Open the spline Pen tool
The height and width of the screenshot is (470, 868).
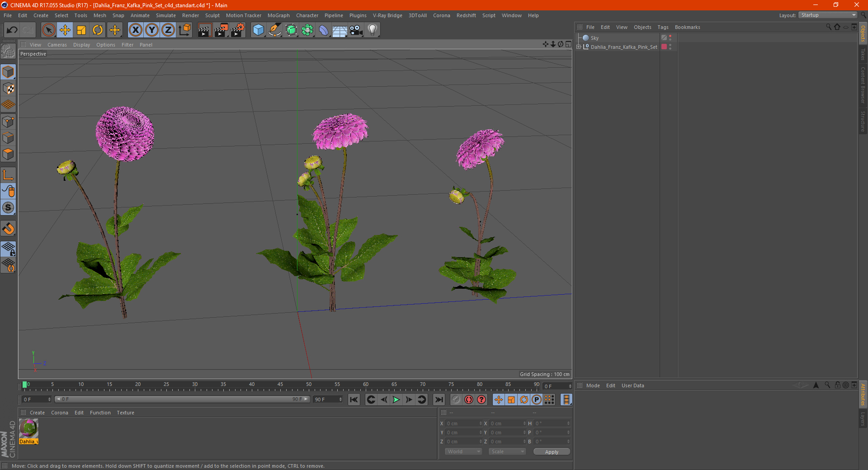pyautogui.click(x=274, y=30)
